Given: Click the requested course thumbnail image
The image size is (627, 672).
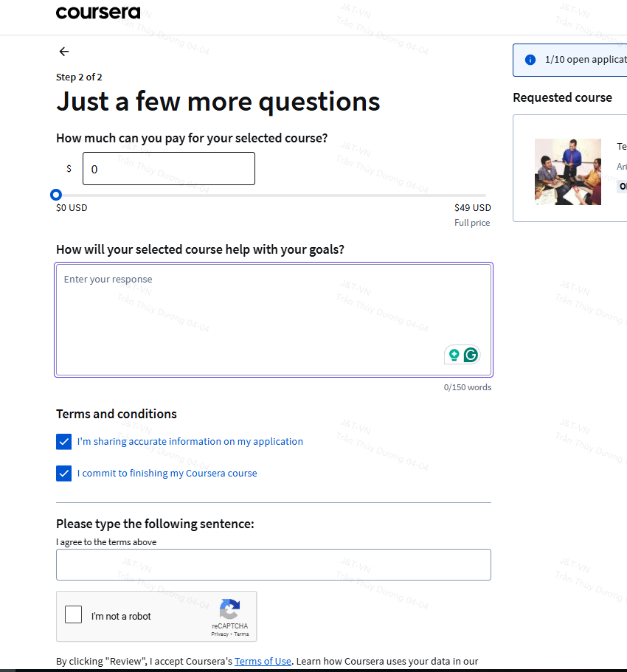Looking at the screenshot, I should point(568,172).
